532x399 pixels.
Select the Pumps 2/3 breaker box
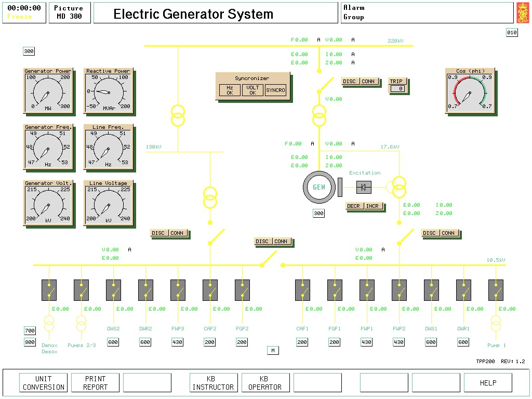82,290
